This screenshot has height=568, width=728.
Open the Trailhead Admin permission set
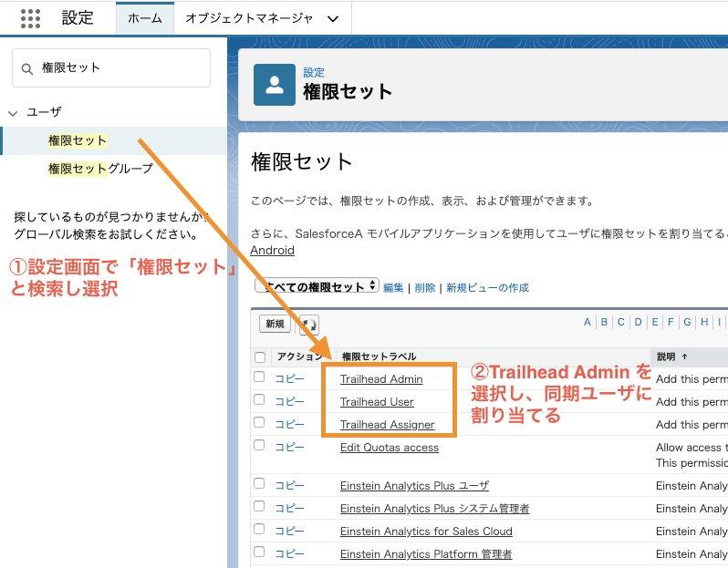381,379
